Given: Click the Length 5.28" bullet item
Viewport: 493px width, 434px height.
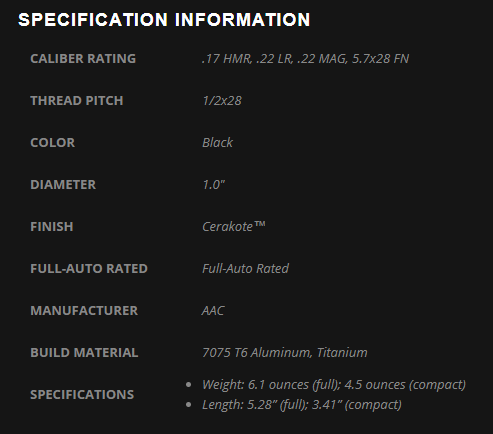Looking at the screenshot, I should [302, 405].
